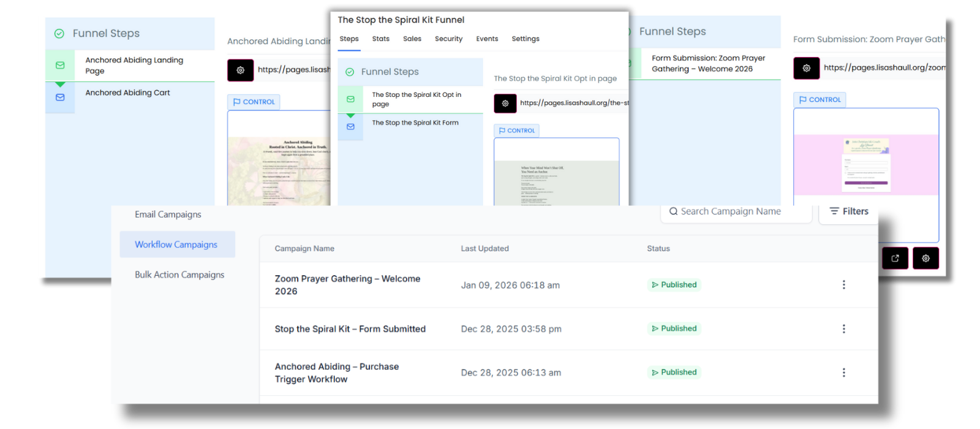
Task: Click CONTROL tag in Zoom Prayer Gathering panel
Action: click(x=820, y=99)
